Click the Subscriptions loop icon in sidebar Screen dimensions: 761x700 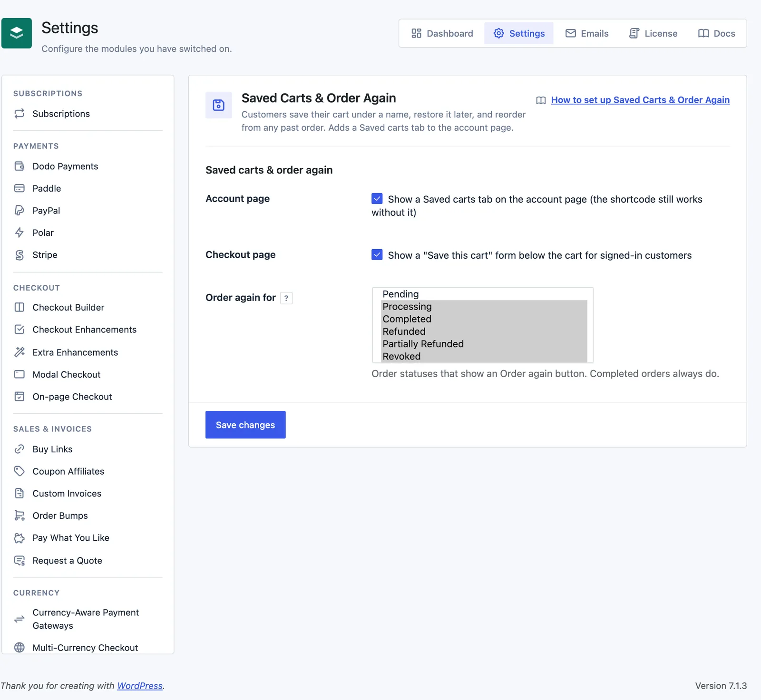(20, 114)
